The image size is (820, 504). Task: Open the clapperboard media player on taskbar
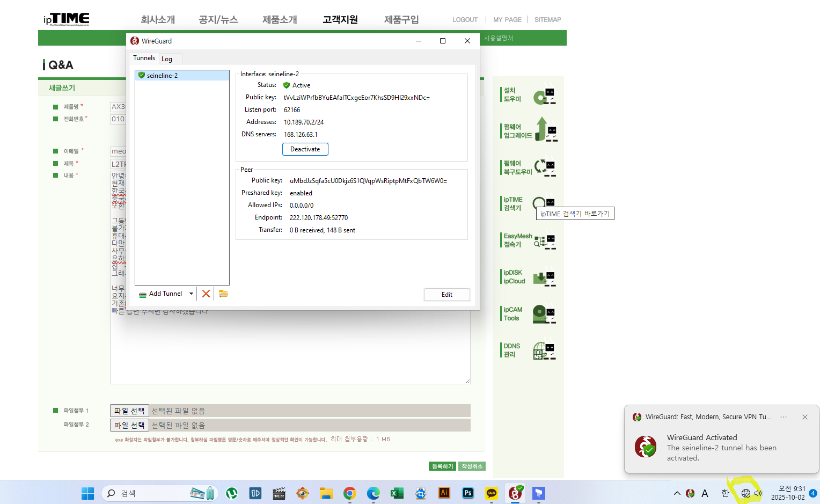(x=279, y=493)
